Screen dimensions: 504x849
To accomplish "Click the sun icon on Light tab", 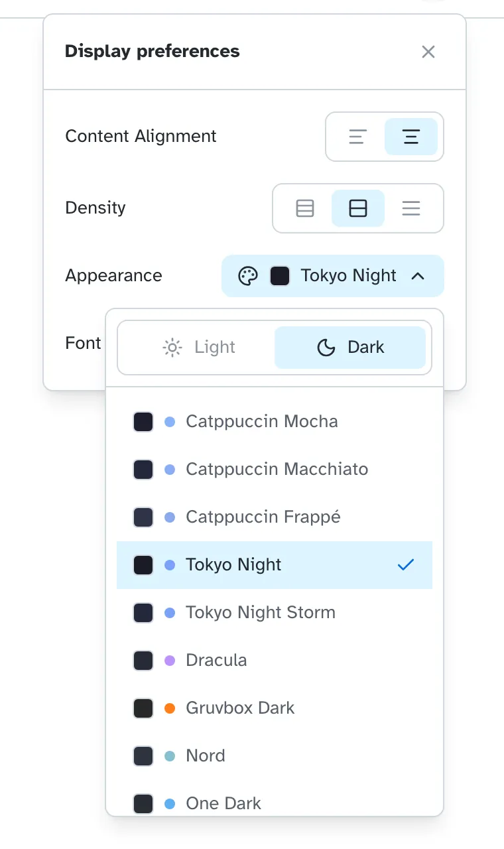I will coord(172,348).
